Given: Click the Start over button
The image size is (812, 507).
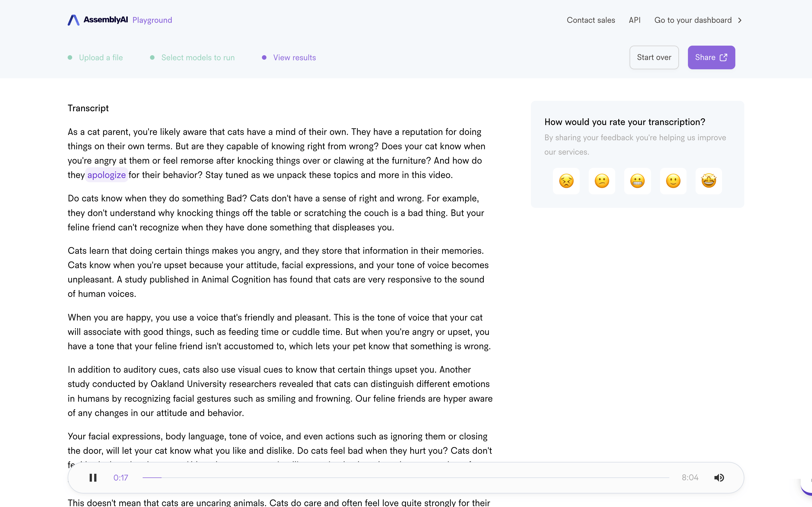Looking at the screenshot, I should coord(654,57).
